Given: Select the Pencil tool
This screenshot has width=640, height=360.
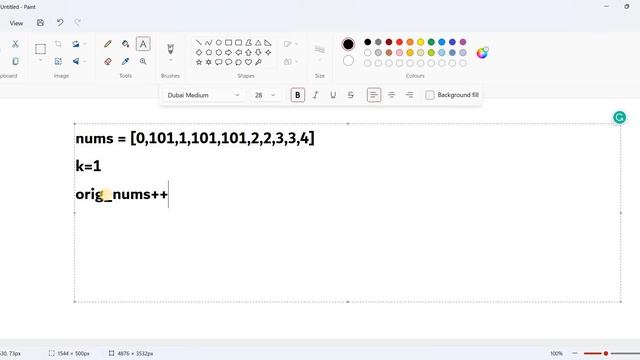Looking at the screenshot, I should [x=108, y=44].
